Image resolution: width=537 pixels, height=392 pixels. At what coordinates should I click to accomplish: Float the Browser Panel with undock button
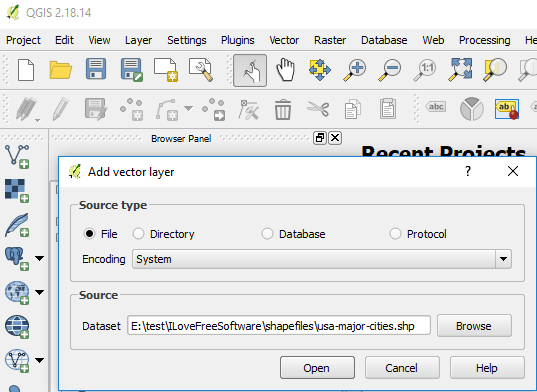[x=320, y=138]
